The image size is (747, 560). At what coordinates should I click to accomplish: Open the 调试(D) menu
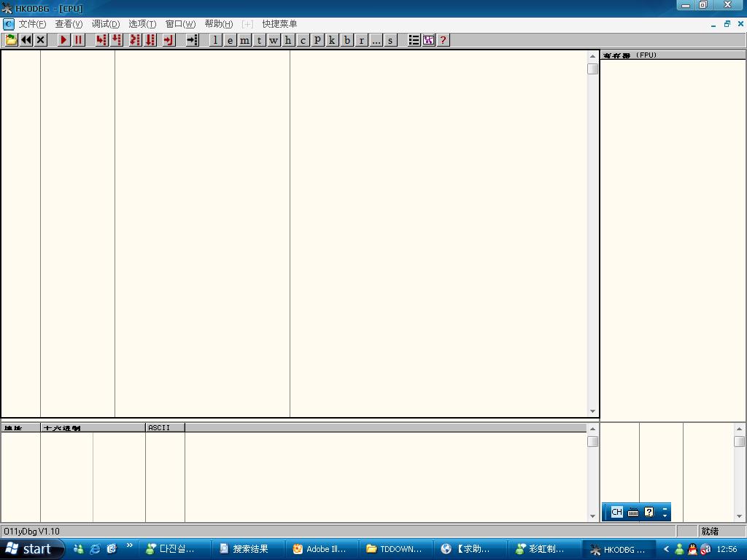[x=105, y=24]
